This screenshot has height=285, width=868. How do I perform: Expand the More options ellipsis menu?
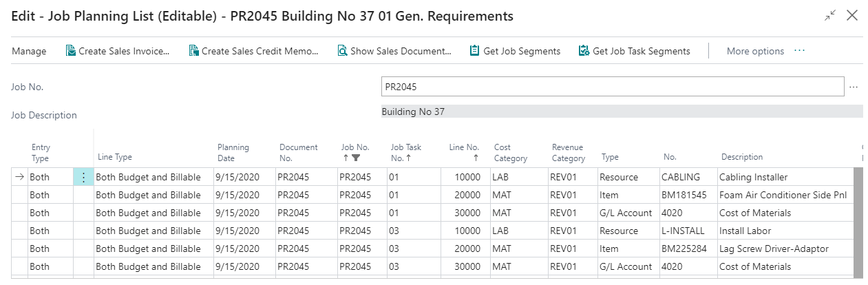(x=799, y=51)
